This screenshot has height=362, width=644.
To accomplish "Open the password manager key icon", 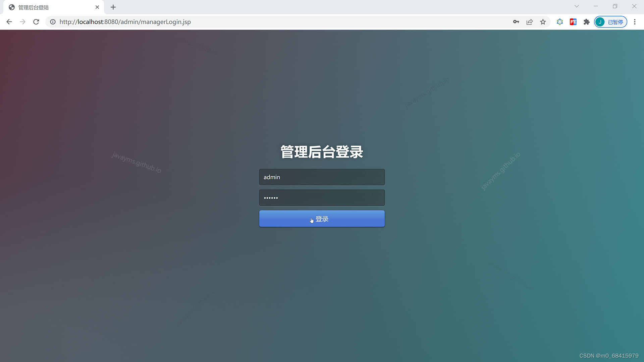I will point(516,22).
